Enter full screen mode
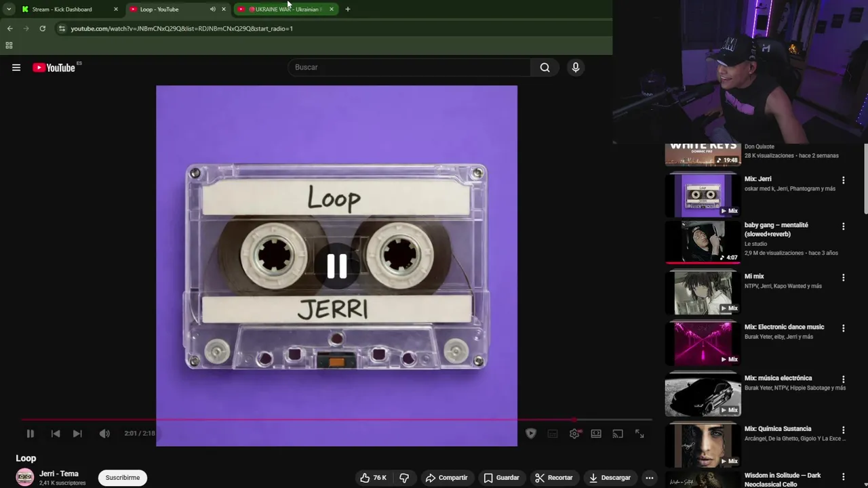The width and height of the screenshot is (868, 488). (x=639, y=434)
